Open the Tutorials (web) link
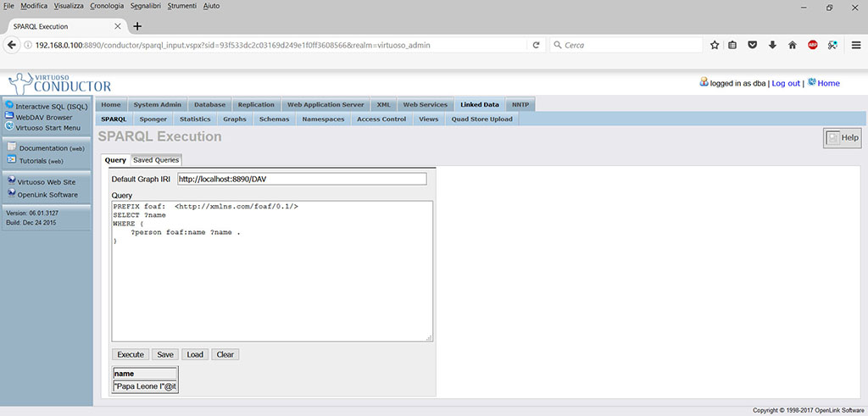The height and width of the screenshot is (416, 868). [41, 161]
